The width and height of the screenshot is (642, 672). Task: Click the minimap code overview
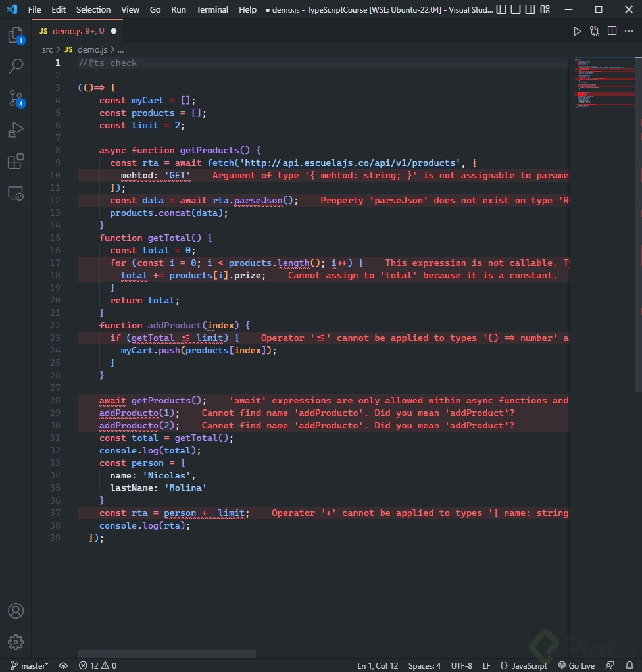(x=604, y=82)
